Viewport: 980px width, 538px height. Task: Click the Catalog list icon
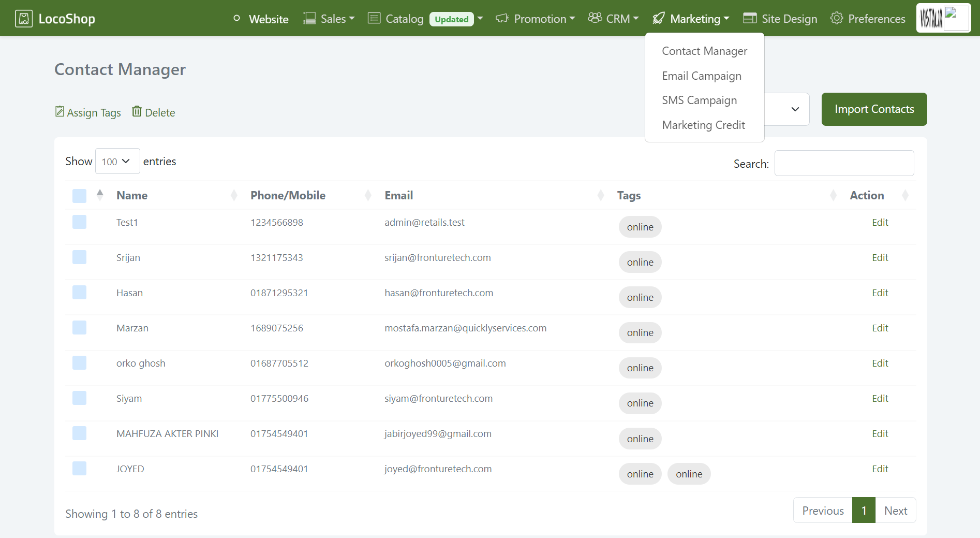(x=374, y=19)
